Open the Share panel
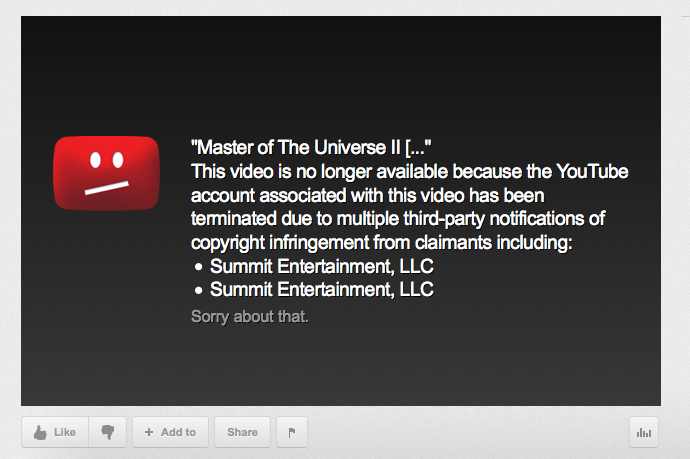 tap(242, 432)
